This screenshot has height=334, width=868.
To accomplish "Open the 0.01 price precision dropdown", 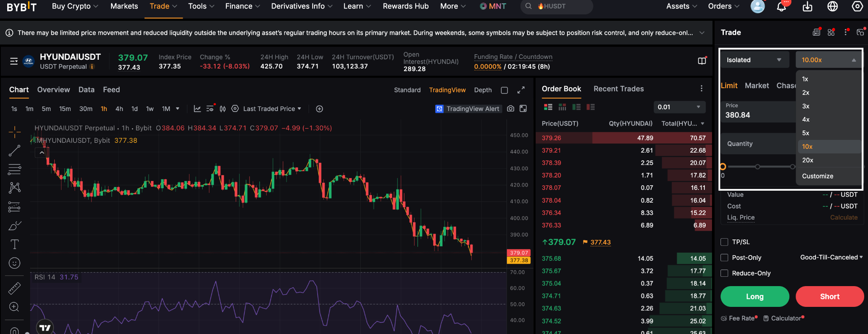I will (x=679, y=107).
